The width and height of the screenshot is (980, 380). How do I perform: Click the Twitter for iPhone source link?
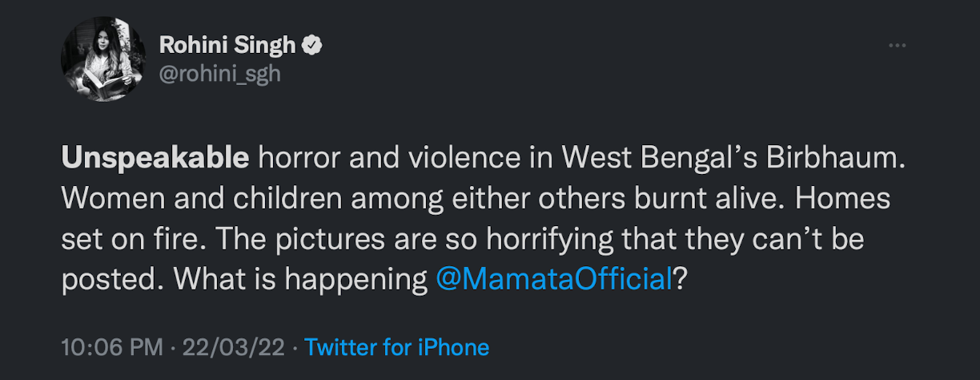tap(397, 347)
